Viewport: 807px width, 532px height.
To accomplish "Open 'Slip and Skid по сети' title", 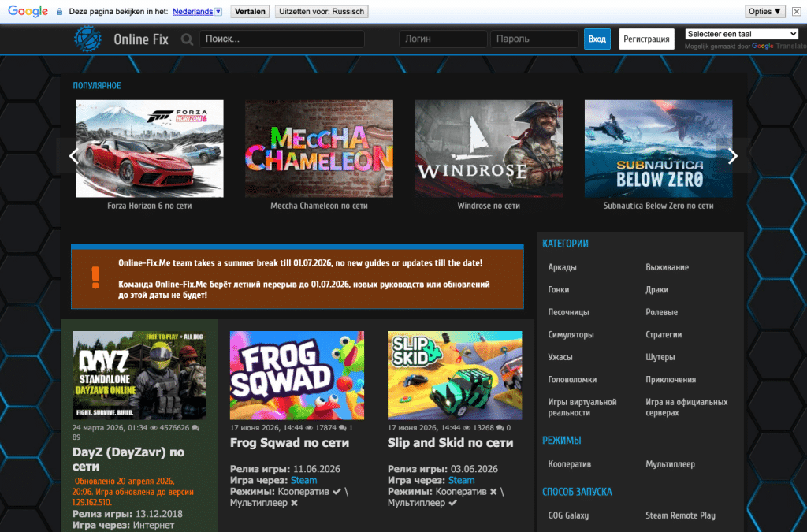I will click(x=450, y=443).
